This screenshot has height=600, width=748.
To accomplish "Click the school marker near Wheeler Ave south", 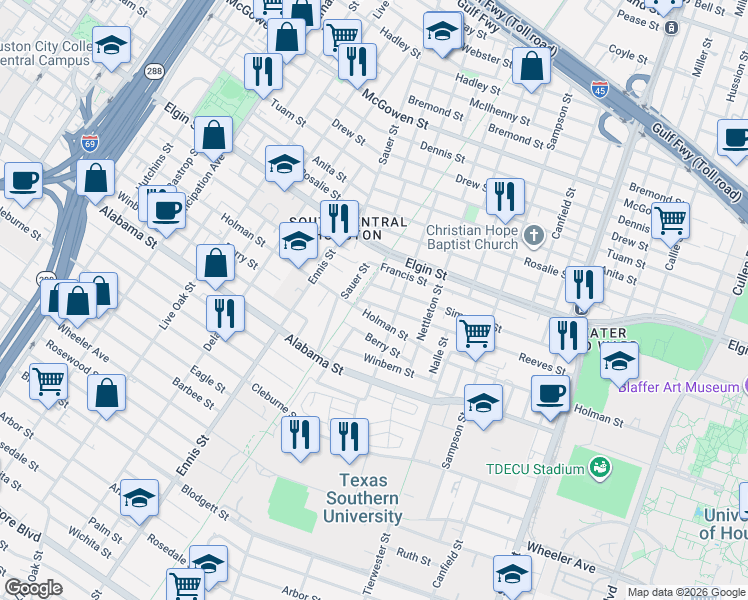I will point(512,576).
